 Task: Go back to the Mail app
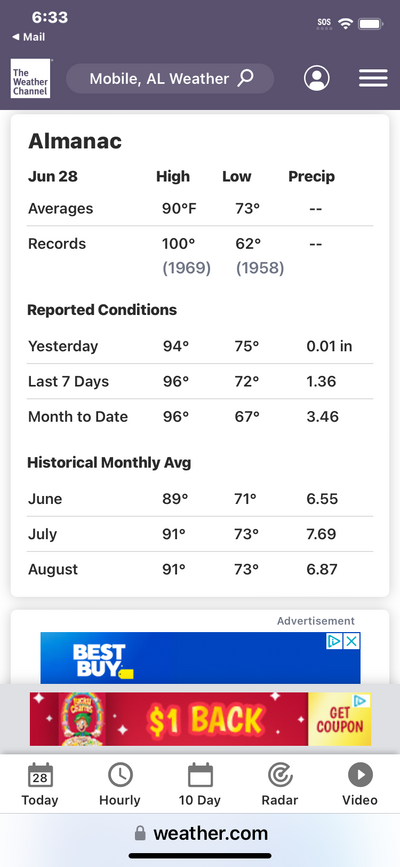click(x=29, y=37)
